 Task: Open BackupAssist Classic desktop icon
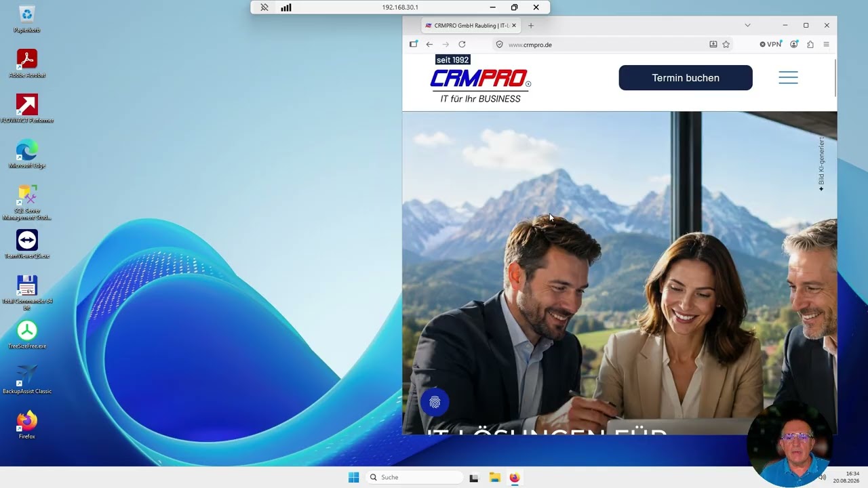pyautogui.click(x=27, y=380)
